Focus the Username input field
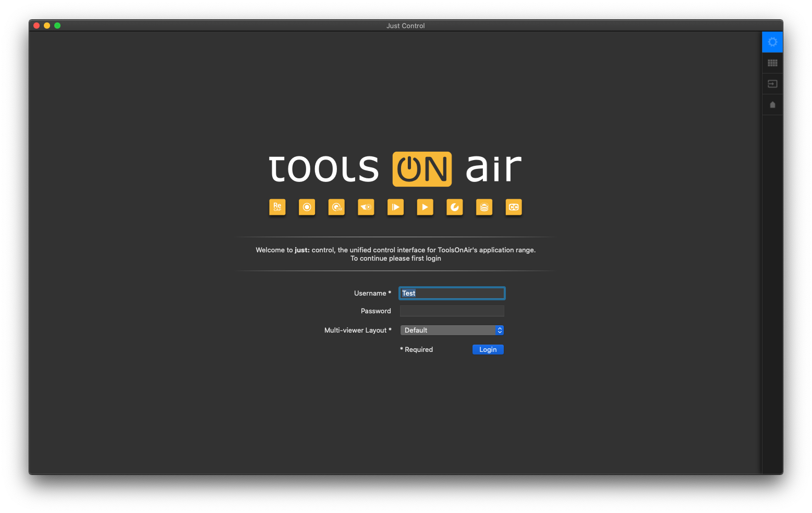The width and height of the screenshot is (812, 513). pyautogui.click(x=452, y=293)
